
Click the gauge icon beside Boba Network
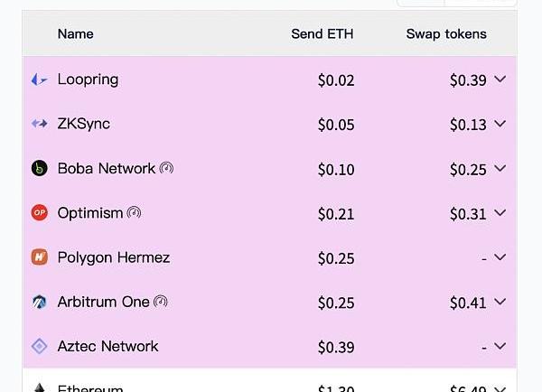pyautogui.click(x=166, y=168)
